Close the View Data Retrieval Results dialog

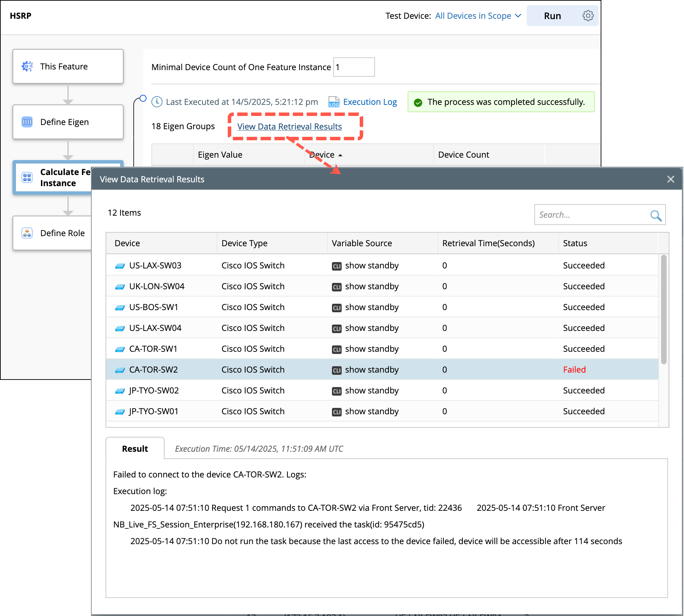(x=670, y=179)
